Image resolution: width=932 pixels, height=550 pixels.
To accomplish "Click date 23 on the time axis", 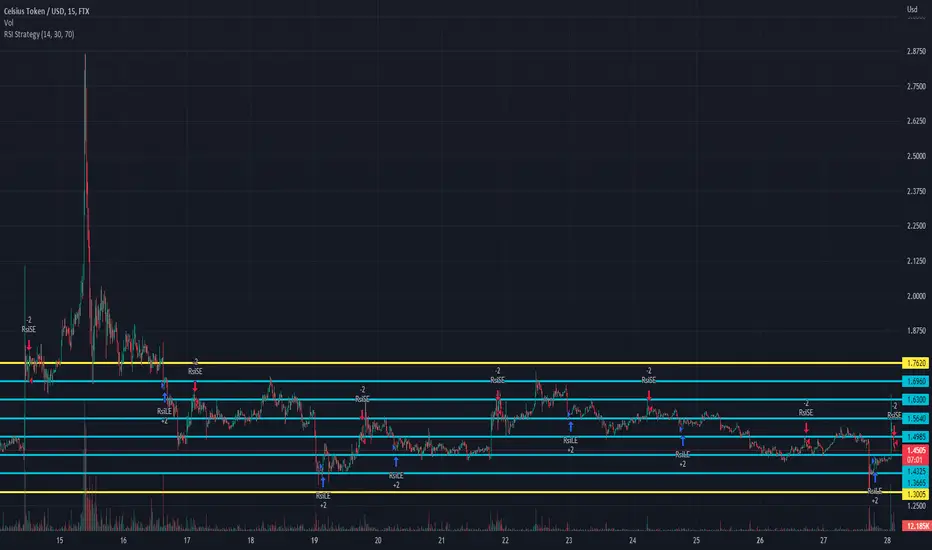I will coord(569,540).
